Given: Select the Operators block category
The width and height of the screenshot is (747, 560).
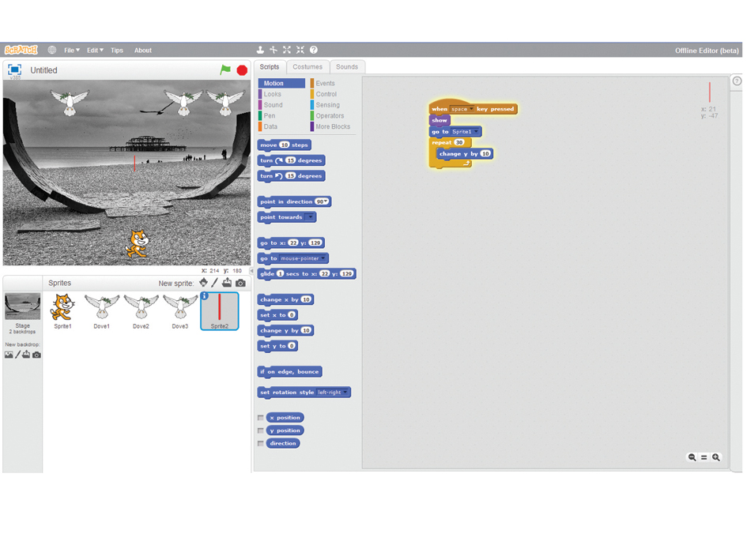Looking at the screenshot, I should 329,116.
